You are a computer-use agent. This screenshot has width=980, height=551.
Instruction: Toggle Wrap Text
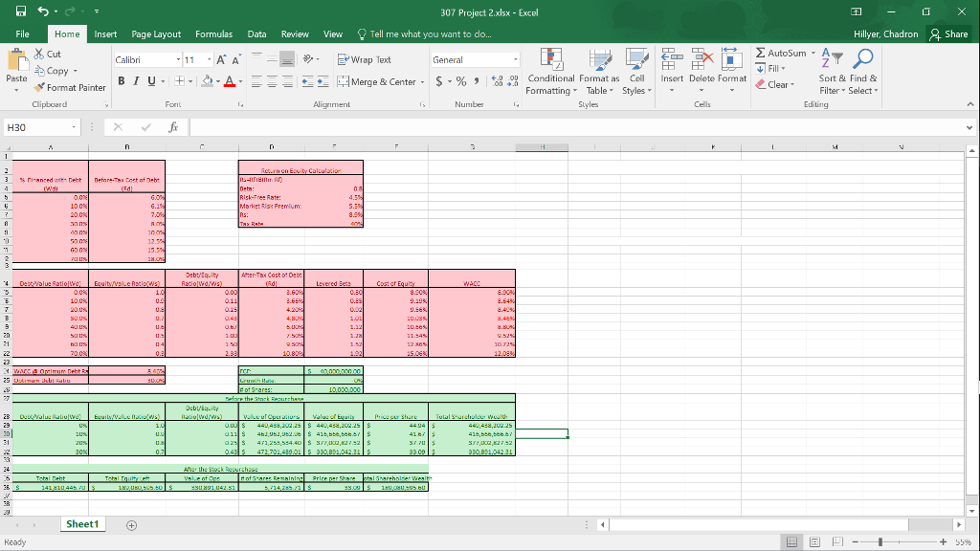coord(365,59)
